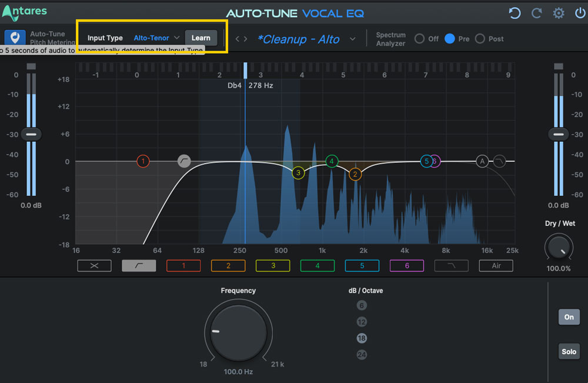Toggle band 6 magenta button

pos(407,265)
